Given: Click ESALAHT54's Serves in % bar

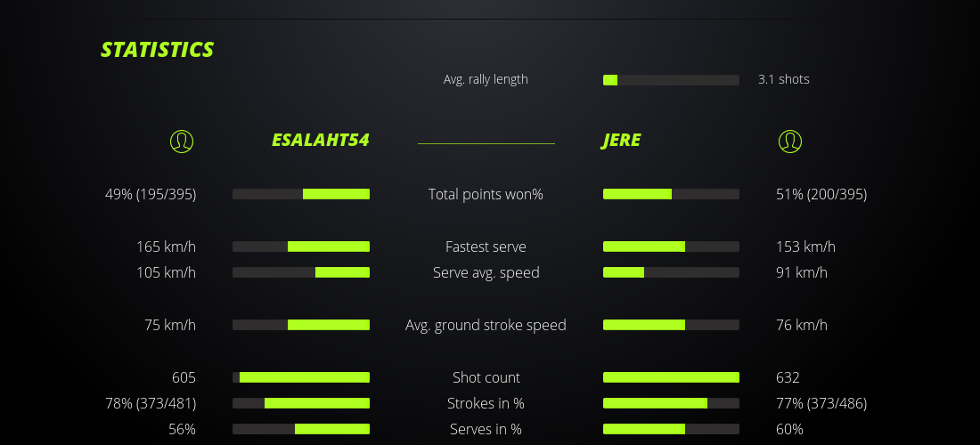Looking at the screenshot, I should [301, 429].
